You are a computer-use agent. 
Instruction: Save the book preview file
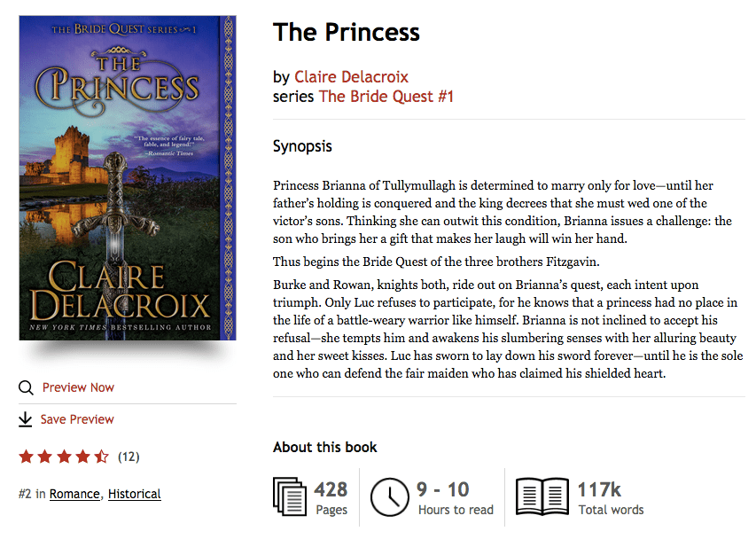79,418
